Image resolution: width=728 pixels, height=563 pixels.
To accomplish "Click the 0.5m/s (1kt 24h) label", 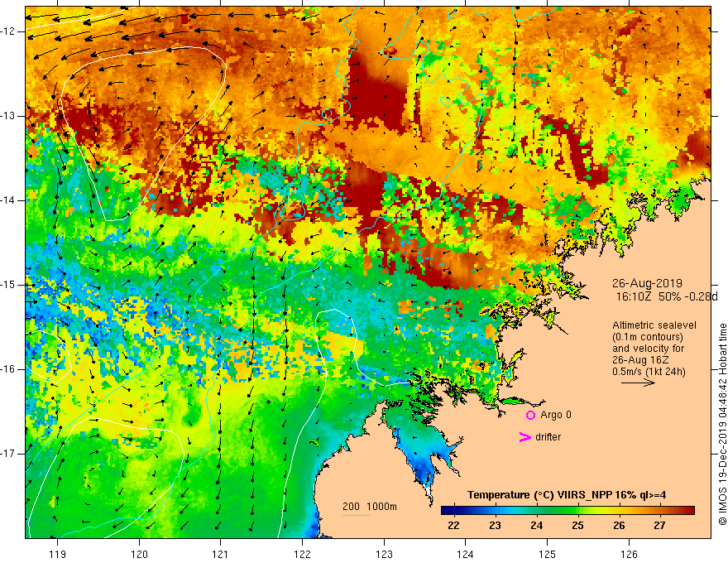I will 649,372.
